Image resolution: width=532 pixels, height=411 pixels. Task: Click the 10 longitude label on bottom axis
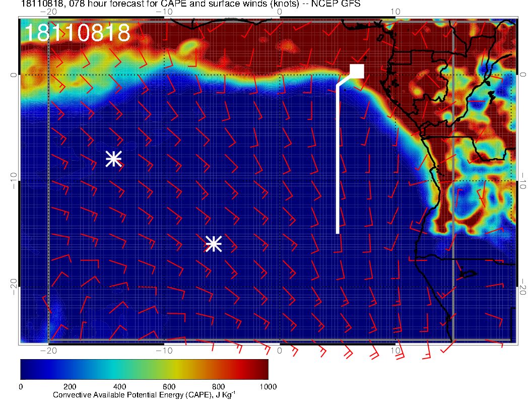coord(395,351)
